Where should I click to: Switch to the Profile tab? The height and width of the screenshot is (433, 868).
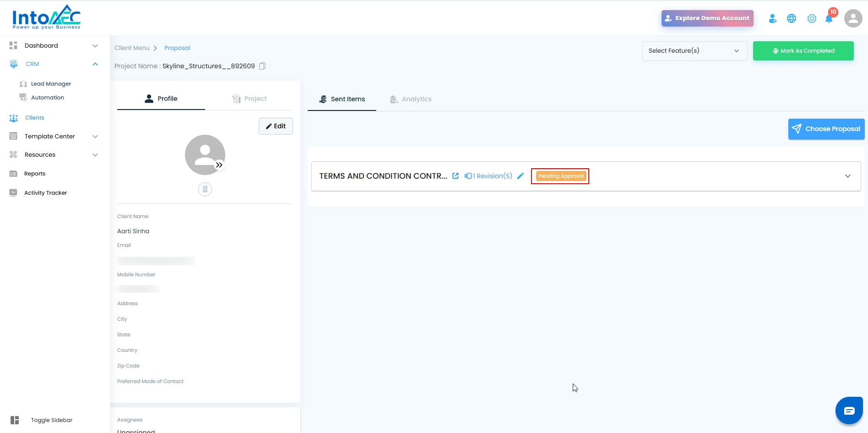coord(161,99)
